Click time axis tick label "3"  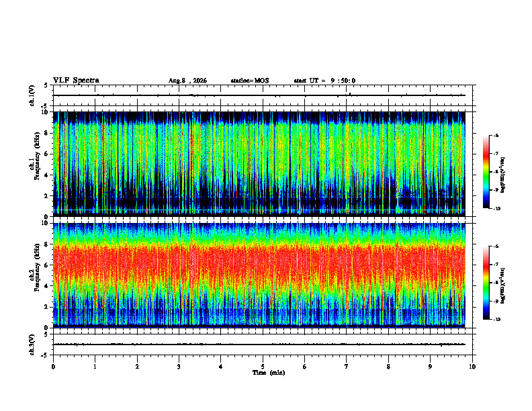pyautogui.click(x=179, y=367)
